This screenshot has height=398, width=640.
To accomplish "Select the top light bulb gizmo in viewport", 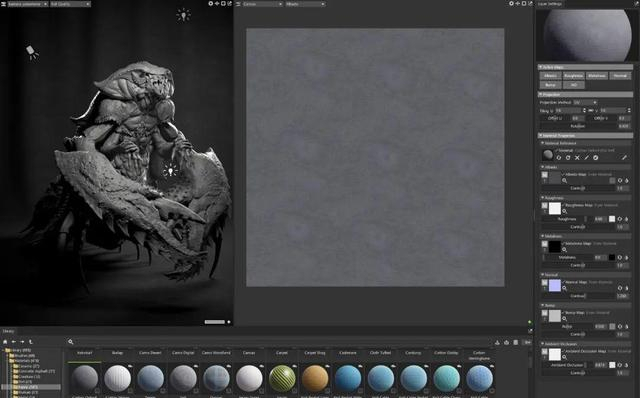I will coord(183,15).
